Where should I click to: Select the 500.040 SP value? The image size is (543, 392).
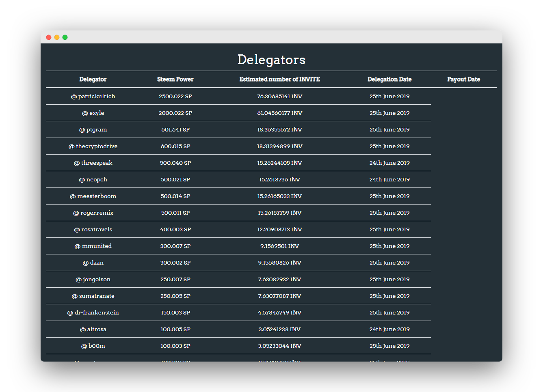point(175,163)
